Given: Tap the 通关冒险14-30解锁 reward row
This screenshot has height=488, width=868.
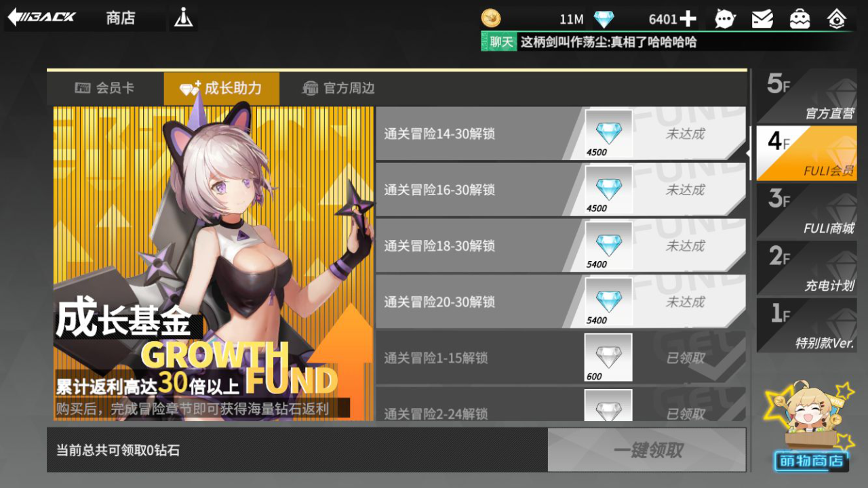Looking at the screenshot, I should point(561,134).
